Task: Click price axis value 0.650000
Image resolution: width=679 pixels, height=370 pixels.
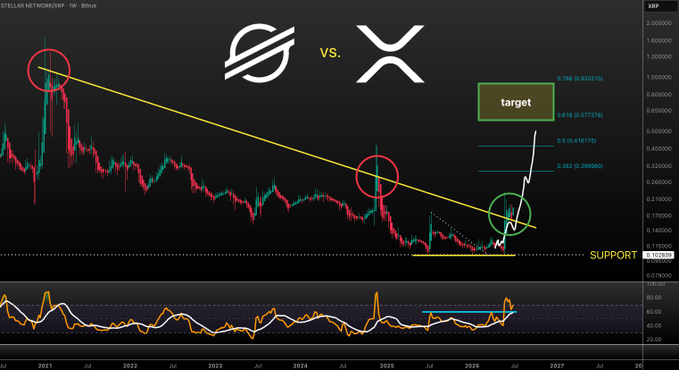Action: point(659,111)
